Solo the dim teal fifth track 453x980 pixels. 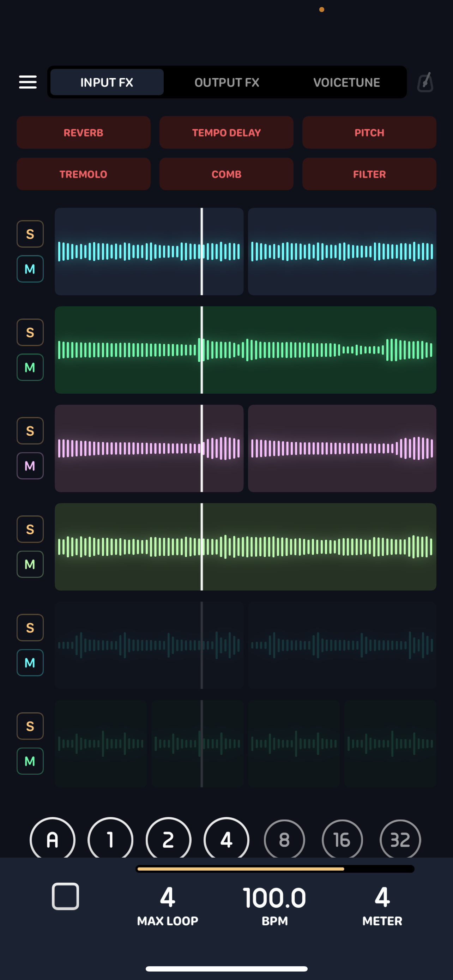(x=30, y=628)
